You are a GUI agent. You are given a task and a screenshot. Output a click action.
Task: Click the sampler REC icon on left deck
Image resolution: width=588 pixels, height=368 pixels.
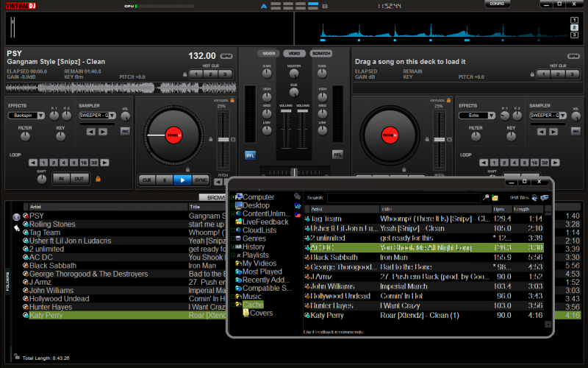tap(124, 131)
